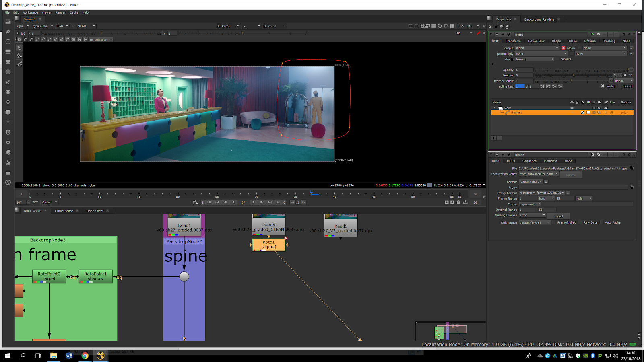Open the Draw nodes menu in the toolbar
The height and width of the screenshot is (362, 644).
8,32
